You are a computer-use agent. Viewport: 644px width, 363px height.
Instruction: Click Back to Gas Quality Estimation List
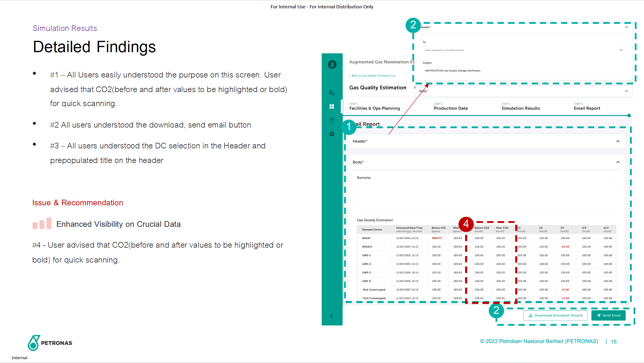(373, 76)
